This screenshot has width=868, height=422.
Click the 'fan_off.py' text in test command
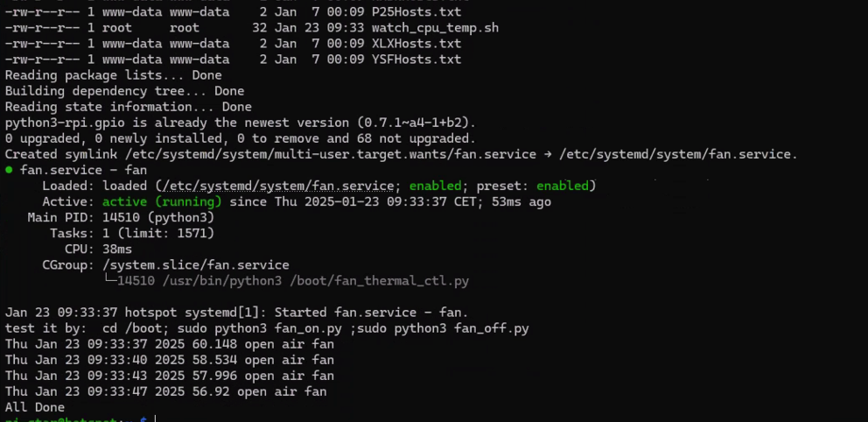tap(492, 328)
